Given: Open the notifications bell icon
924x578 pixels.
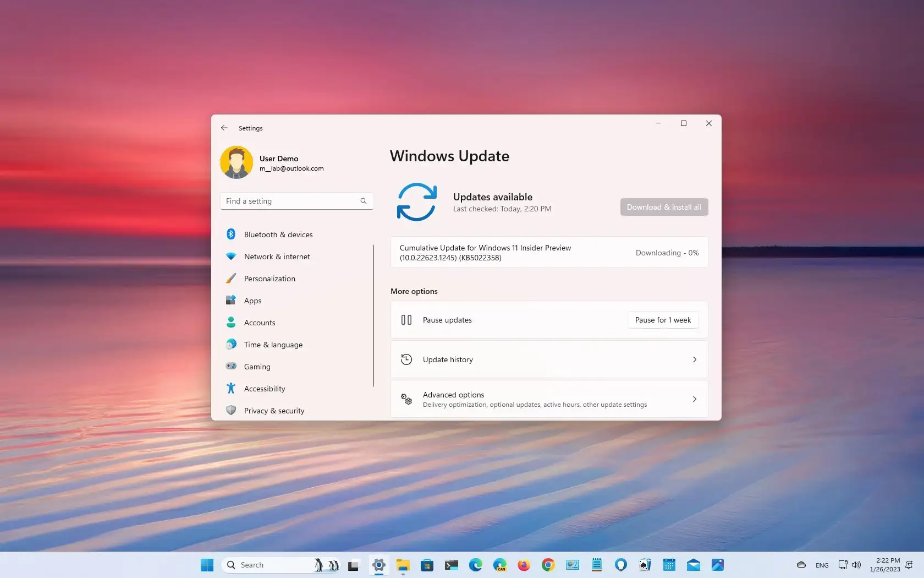Looking at the screenshot, I should click(x=909, y=565).
